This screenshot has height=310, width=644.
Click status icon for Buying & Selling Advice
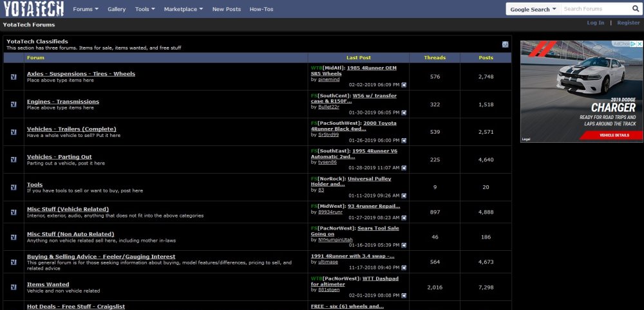click(x=14, y=262)
